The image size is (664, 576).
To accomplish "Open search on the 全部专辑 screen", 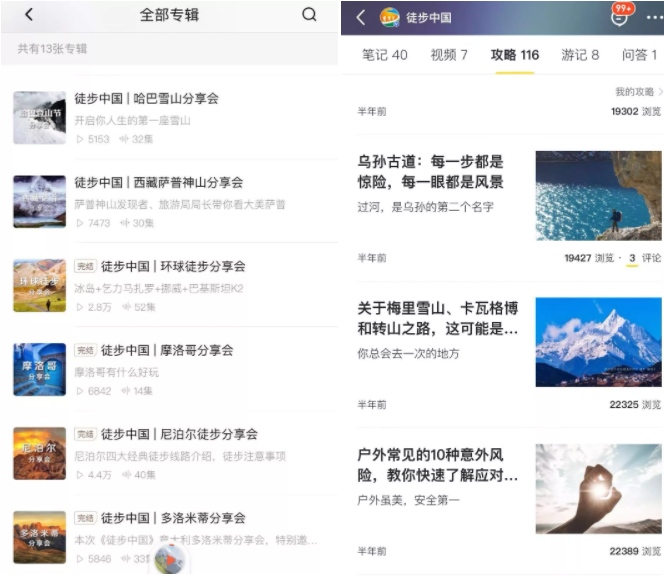I will (309, 15).
